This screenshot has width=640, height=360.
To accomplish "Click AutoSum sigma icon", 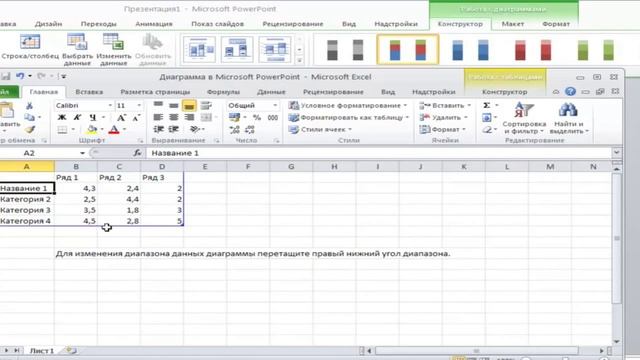I will 487,106.
